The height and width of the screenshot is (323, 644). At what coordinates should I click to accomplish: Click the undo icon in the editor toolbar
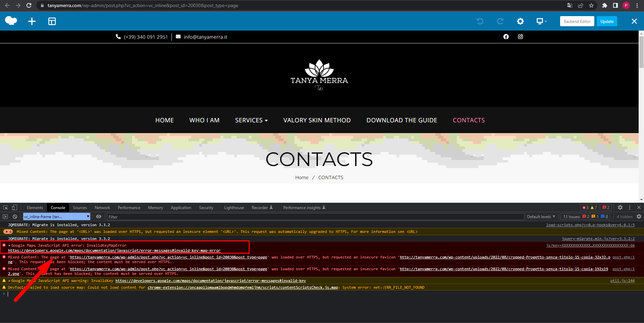pos(480,22)
